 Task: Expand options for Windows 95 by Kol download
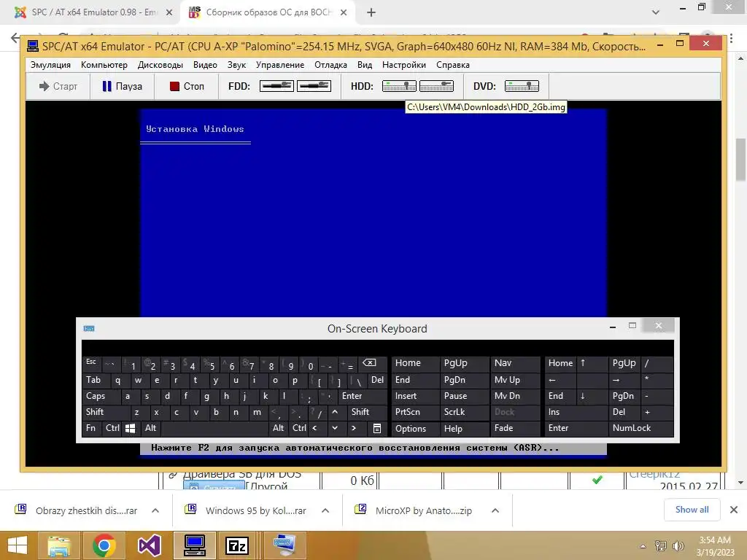(325, 510)
